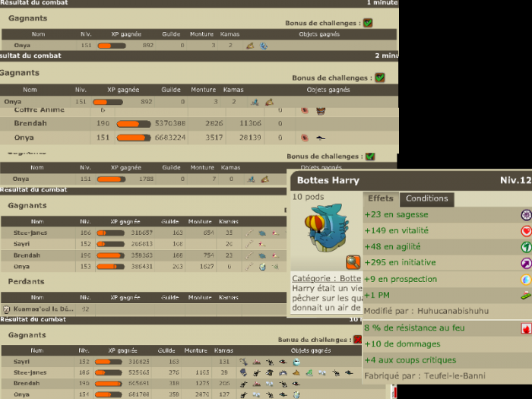Viewport: 532px width, 399px height.
Task: Click the initiative purple arrow icon
Action: pyautogui.click(x=525, y=263)
